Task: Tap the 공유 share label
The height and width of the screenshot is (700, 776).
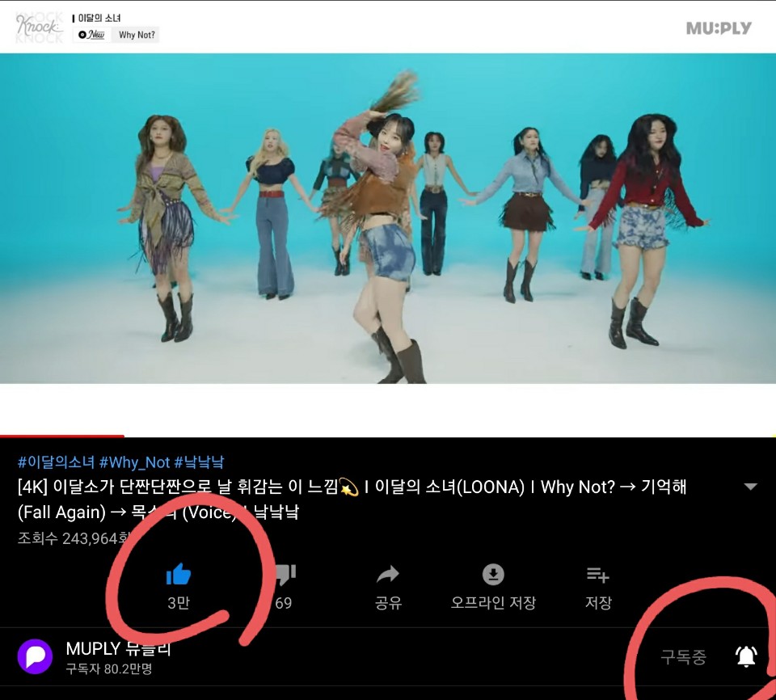Action: (388, 603)
